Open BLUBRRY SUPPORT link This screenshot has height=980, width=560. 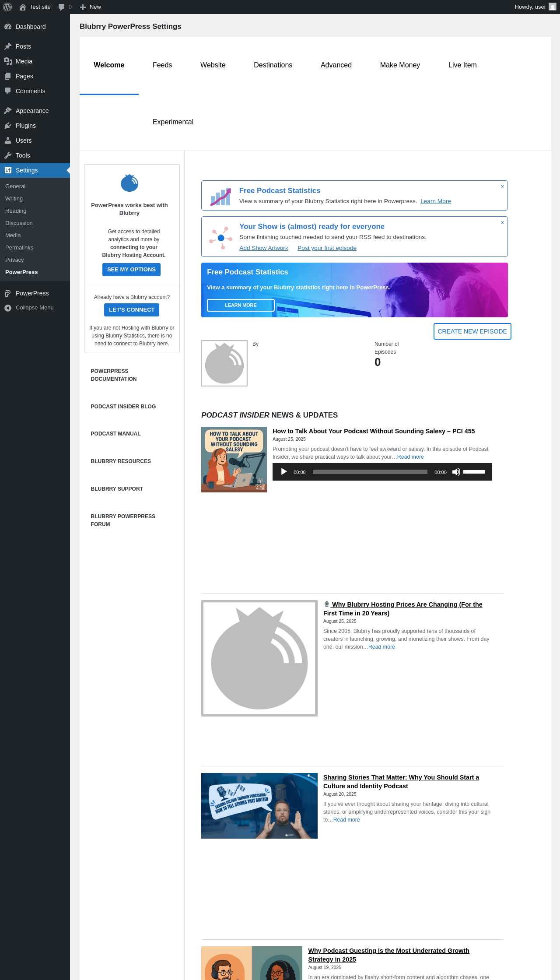[x=117, y=489]
